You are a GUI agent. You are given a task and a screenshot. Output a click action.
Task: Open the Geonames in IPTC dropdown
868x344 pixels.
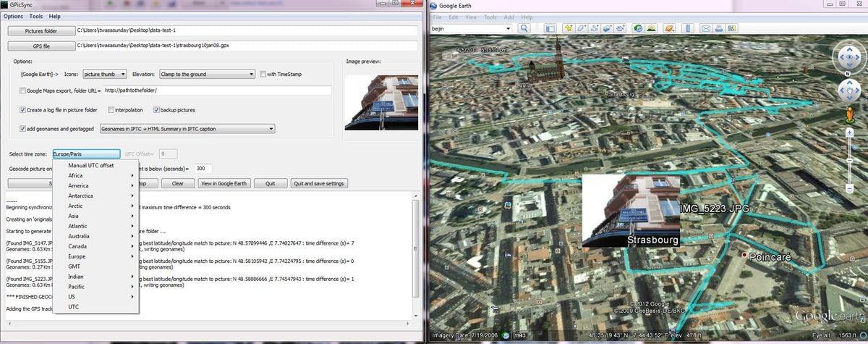[187, 129]
